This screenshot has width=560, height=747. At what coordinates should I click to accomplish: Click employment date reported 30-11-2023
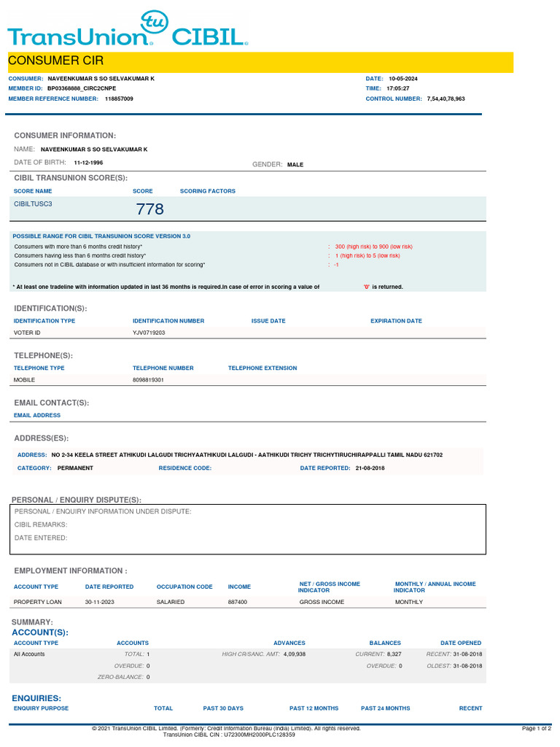pyautogui.click(x=99, y=602)
